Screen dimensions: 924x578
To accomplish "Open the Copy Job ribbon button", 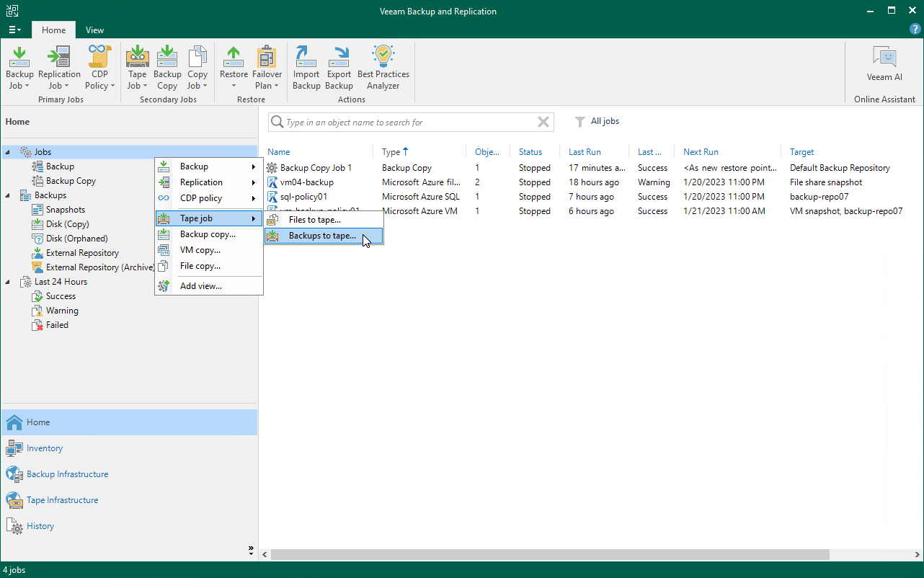I will click(197, 67).
